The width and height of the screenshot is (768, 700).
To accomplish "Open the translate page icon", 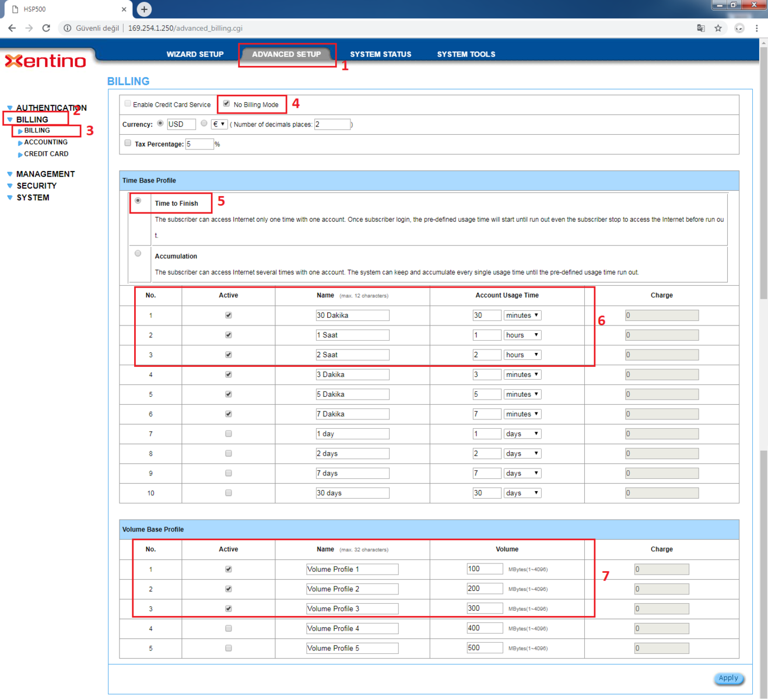I will point(701,28).
